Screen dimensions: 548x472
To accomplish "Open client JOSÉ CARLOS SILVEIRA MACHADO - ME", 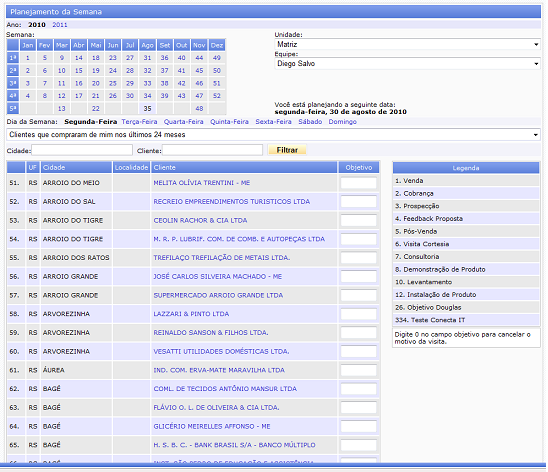I will tap(218, 276).
